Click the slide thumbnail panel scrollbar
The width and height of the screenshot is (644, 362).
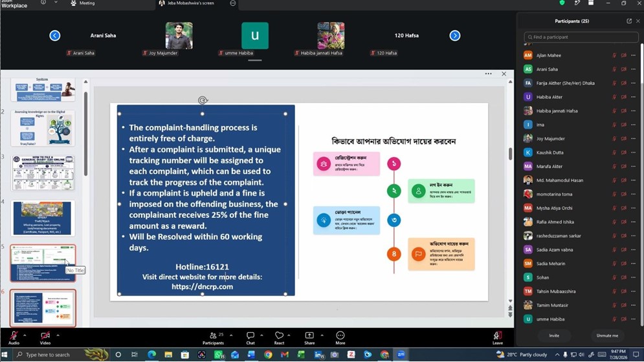tap(86, 133)
